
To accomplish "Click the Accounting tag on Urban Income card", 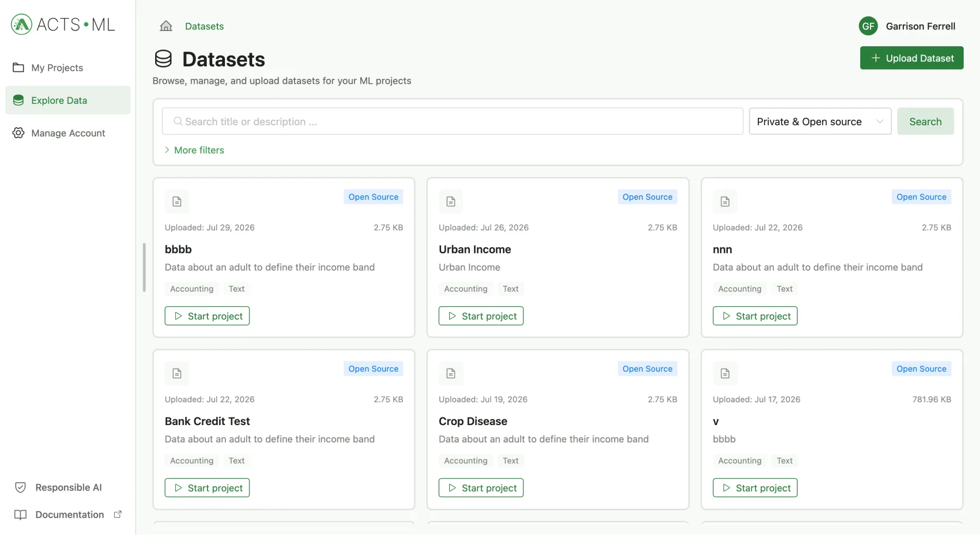I will pos(466,289).
